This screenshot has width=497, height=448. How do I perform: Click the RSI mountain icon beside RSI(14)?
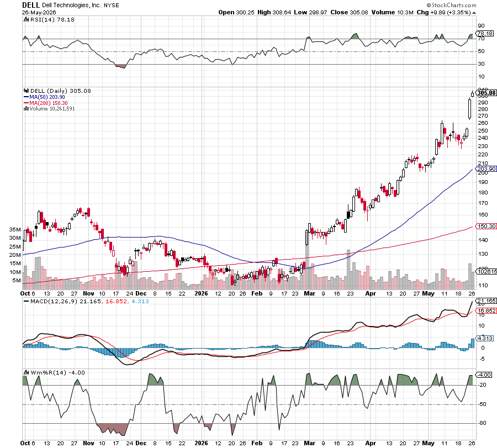tap(27, 20)
